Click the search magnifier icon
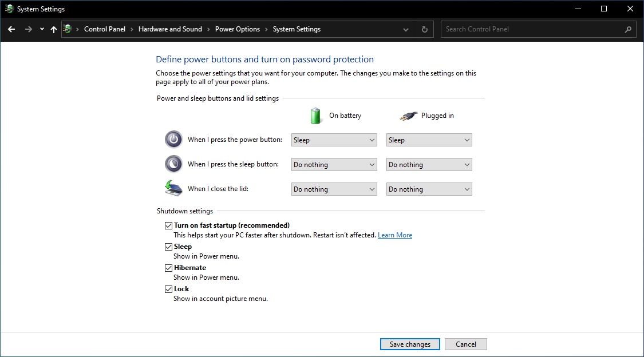This screenshot has width=644, height=357. pyautogui.click(x=628, y=29)
